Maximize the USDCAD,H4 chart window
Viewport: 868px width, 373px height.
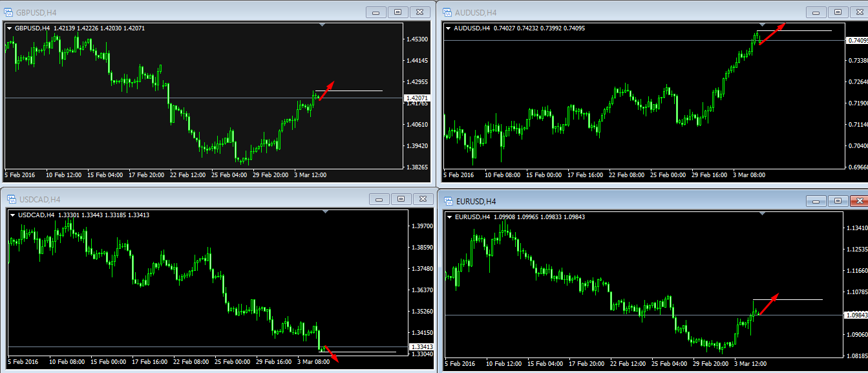[x=401, y=198]
